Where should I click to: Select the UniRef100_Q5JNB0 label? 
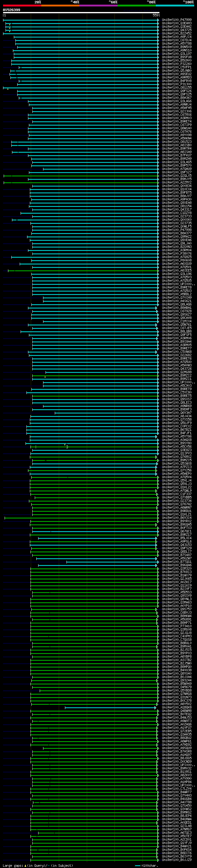tap(177, 71)
